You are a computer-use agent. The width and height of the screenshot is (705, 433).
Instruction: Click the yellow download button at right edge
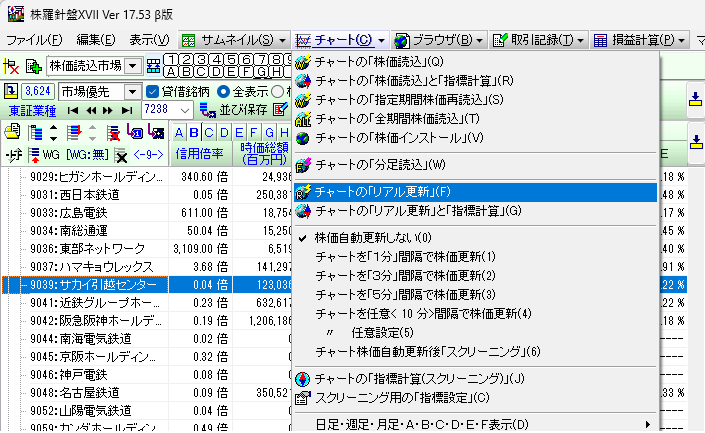(695, 98)
